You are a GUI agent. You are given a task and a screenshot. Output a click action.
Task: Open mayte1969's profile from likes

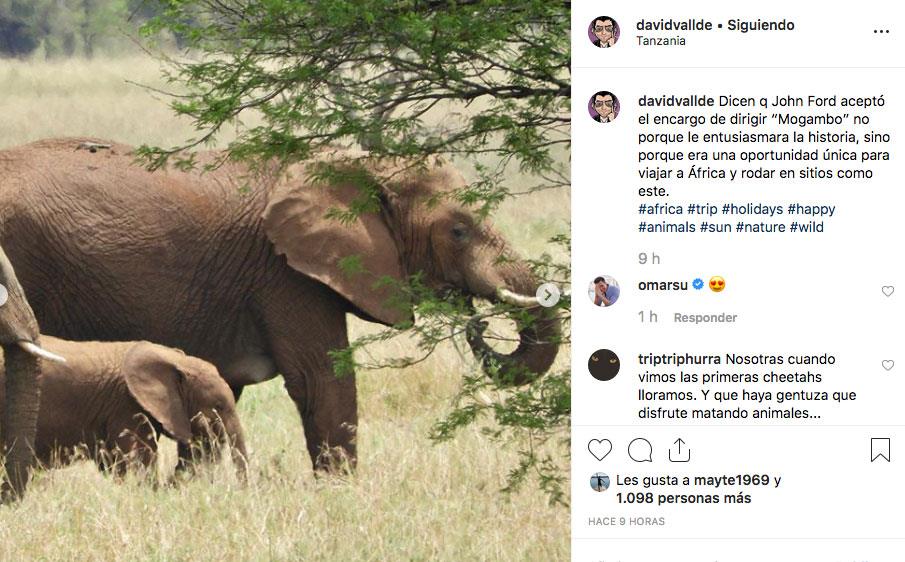(734, 480)
